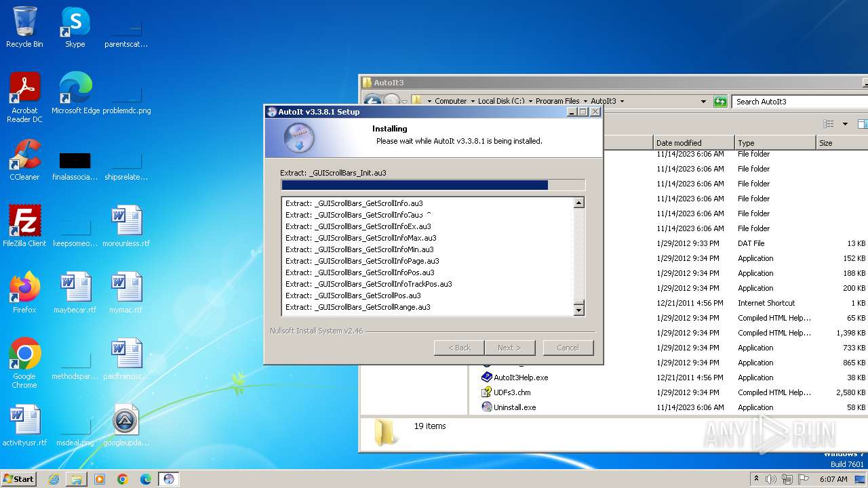Screen dimensions: 868x488
Task: Open Chrome from the taskbar
Action: click(123, 479)
